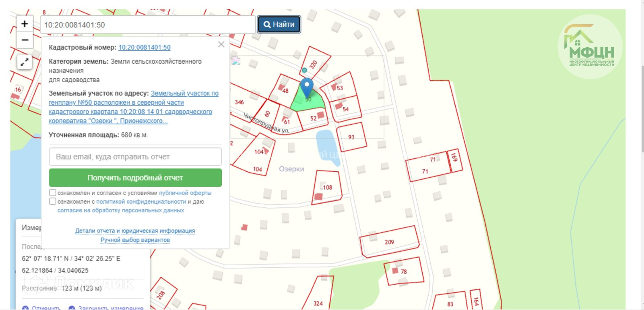Tick the privacy policy consent checkbox
This screenshot has width=644, height=310.
(52, 201)
